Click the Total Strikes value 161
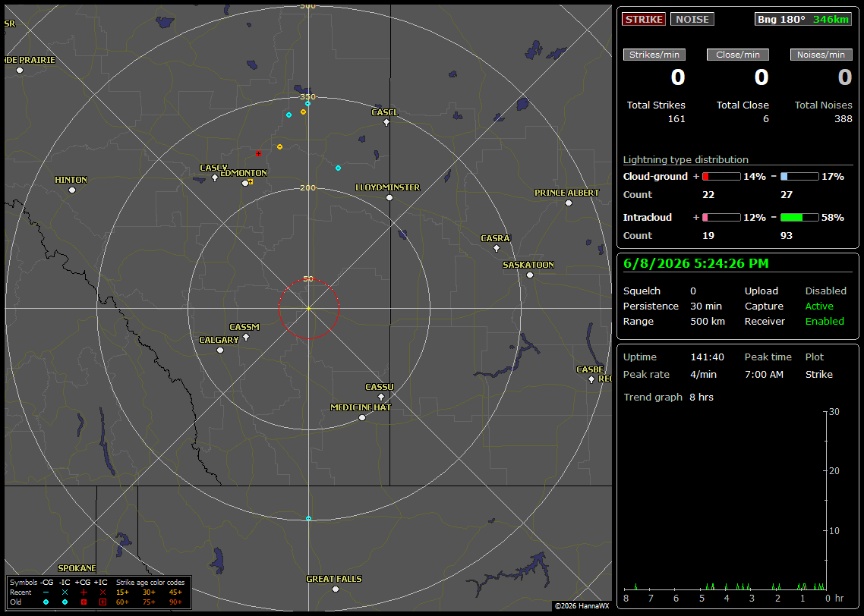This screenshot has height=616, width=864. [x=676, y=119]
